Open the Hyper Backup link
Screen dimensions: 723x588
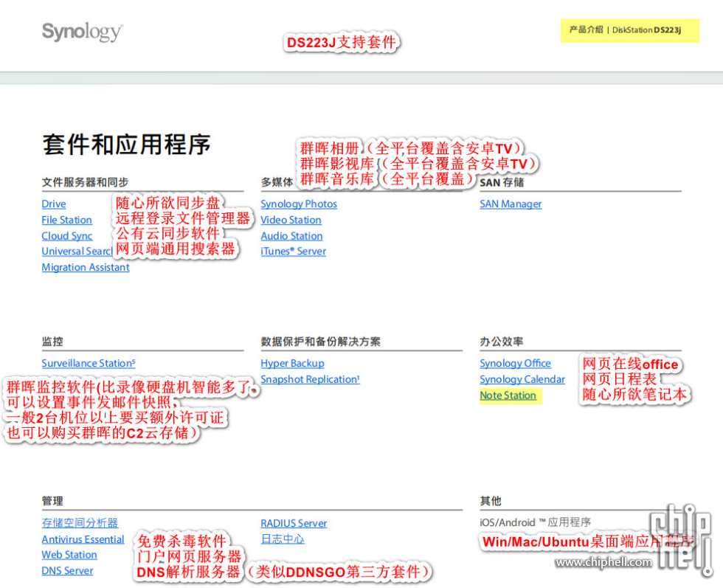coord(292,364)
